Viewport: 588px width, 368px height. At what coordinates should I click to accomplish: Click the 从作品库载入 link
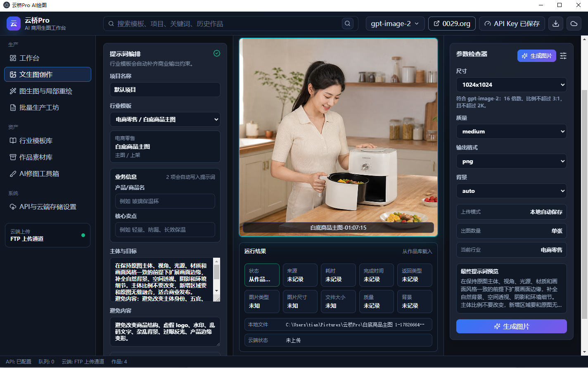[417, 251]
